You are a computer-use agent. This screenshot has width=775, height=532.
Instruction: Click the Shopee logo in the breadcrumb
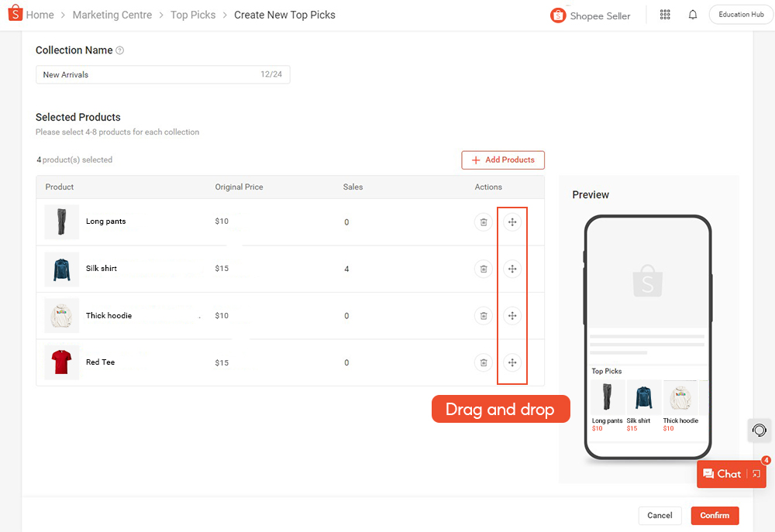[x=15, y=13]
